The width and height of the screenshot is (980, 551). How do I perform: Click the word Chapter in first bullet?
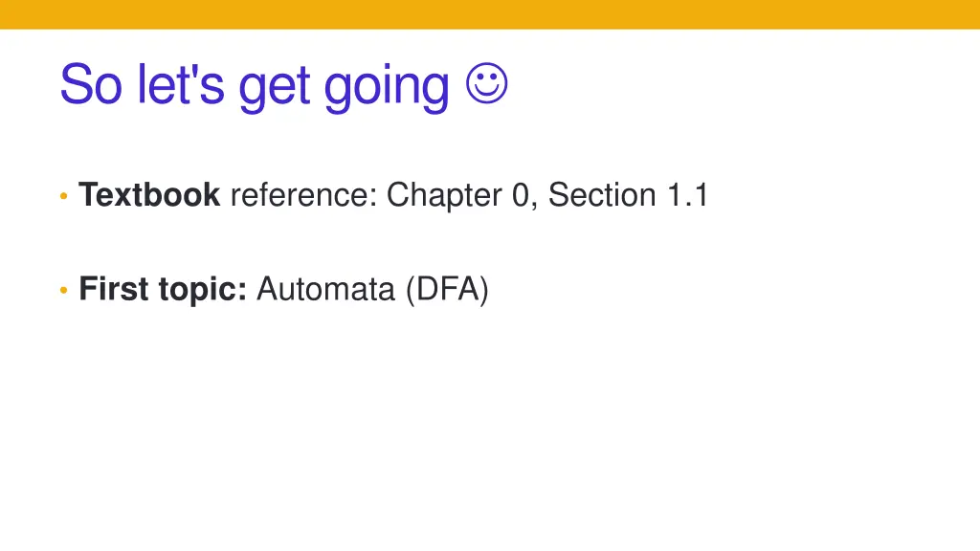[444, 195]
